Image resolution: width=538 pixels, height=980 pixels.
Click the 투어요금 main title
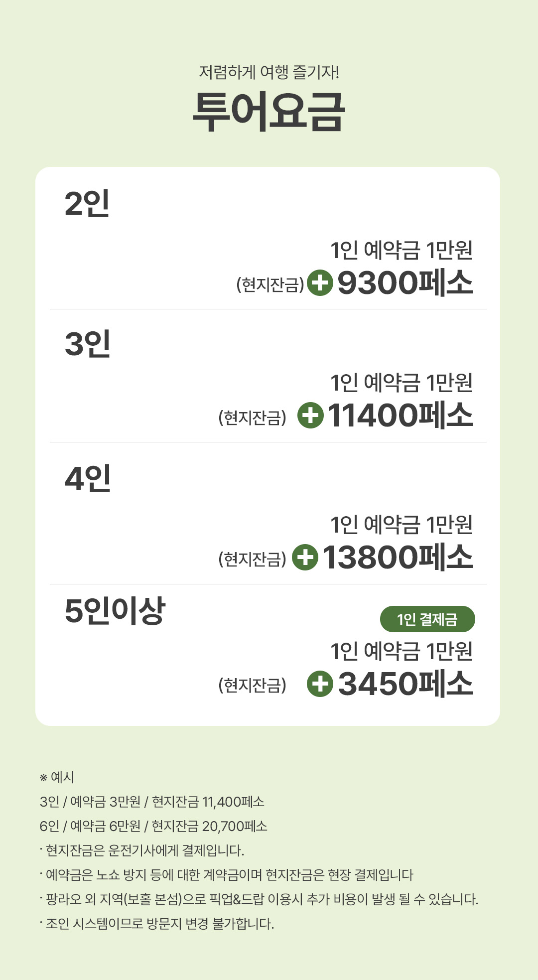(x=269, y=112)
